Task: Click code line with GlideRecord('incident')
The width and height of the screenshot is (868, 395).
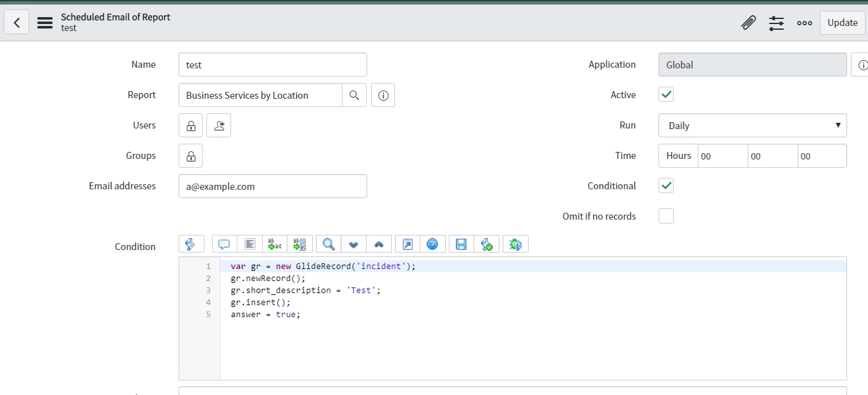Action: click(x=324, y=266)
